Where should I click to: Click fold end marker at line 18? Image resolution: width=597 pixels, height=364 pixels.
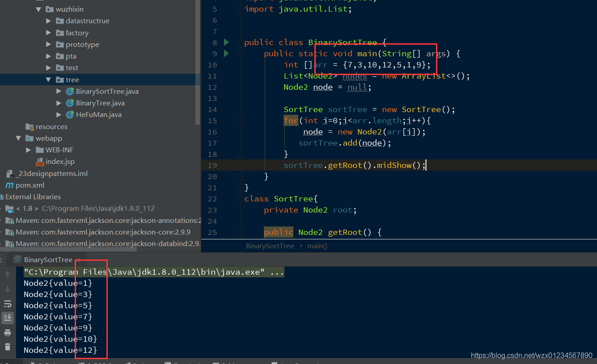tap(241, 154)
